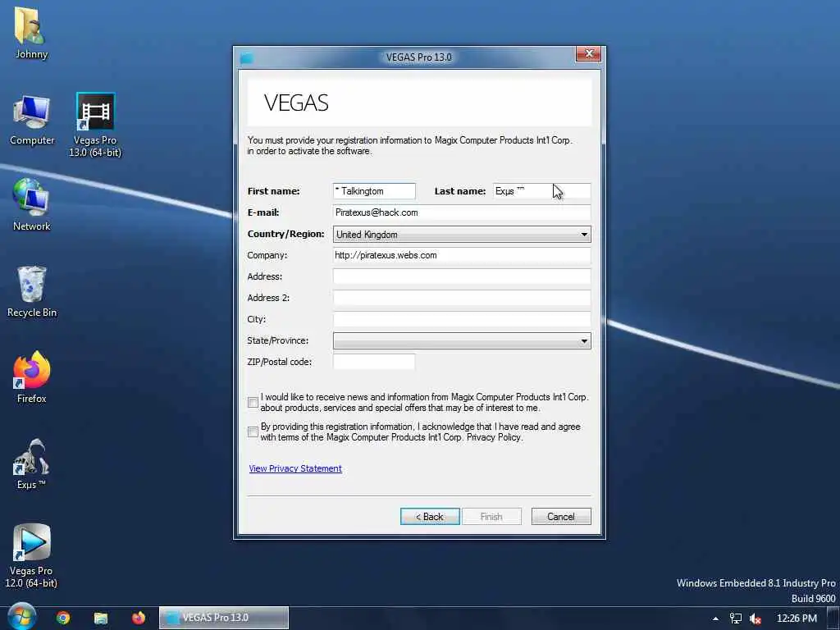
Task: Click the E-mail input field
Action: pos(462,212)
